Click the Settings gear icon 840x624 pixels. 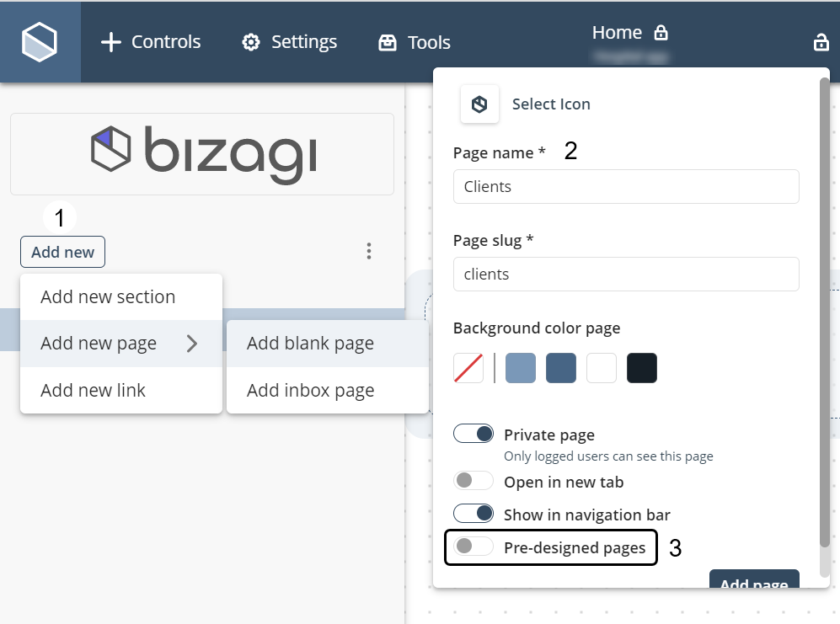[249, 41]
